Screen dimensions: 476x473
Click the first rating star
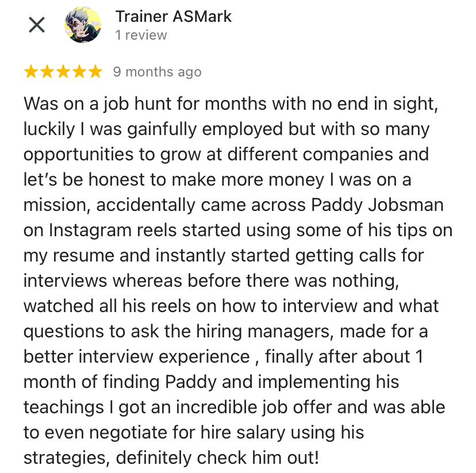[x=30, y=72]
